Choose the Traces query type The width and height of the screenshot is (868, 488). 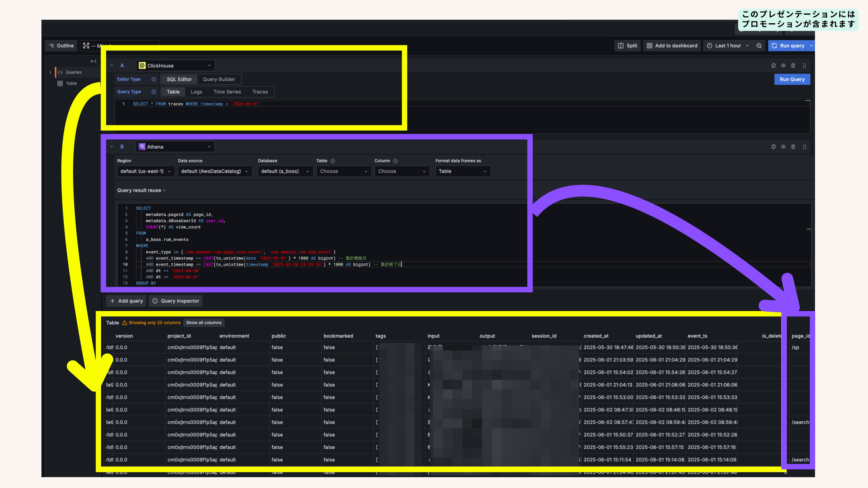[x=260, y=92]
